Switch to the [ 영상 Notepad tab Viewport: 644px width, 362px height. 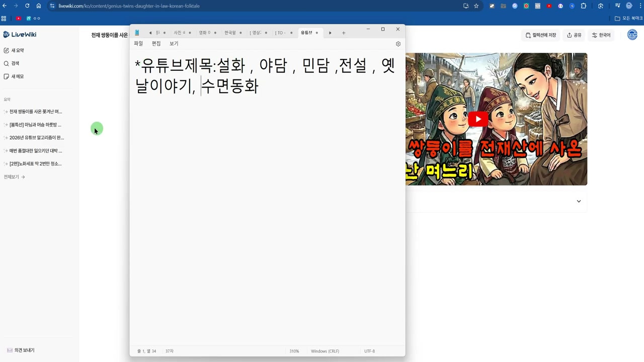point(258,33)
